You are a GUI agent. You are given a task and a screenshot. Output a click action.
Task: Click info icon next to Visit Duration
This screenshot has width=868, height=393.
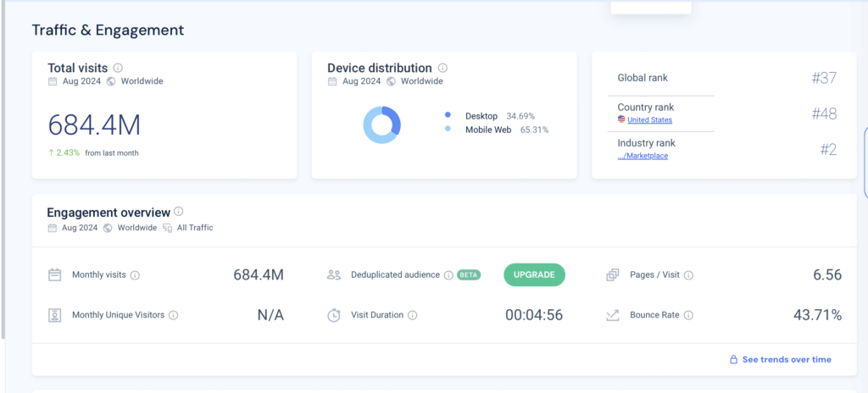pos(413,315)
